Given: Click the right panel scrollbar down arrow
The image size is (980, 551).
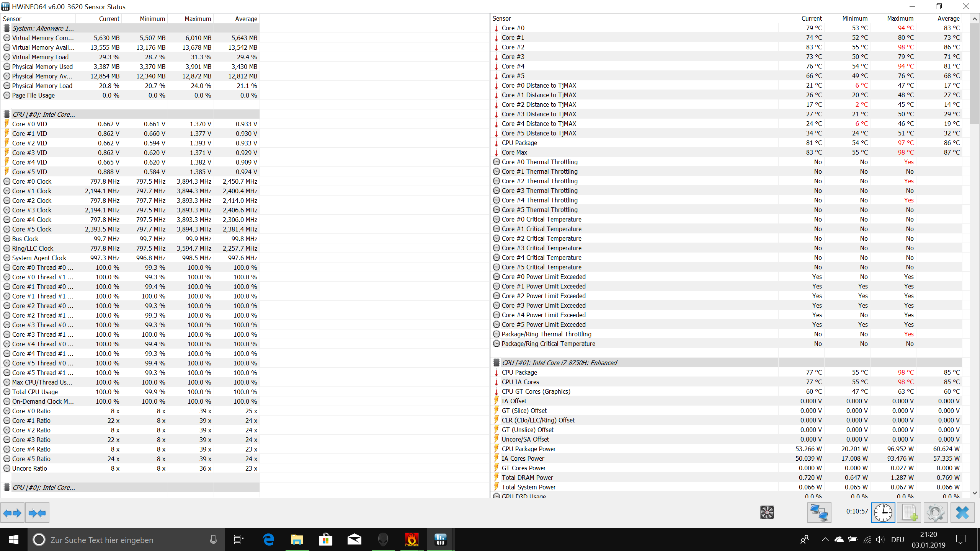Looking at the screenshot, I should click(x=975, y=493).
